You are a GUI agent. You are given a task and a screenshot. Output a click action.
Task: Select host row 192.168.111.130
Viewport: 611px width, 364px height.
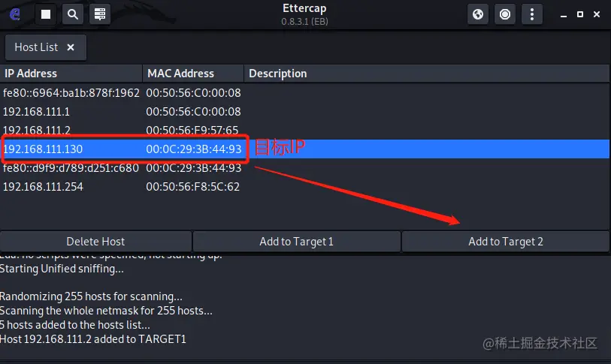(x=304, y=149)
